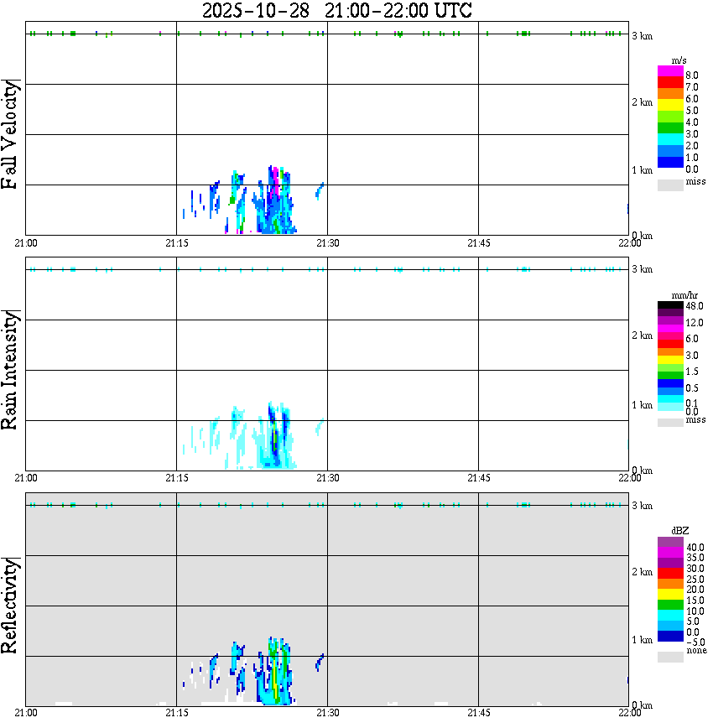Viewport: 713px width, 728px height.
Task: Click '21:00' under the Rain Intensity panel
Action: (x=26, y=478)
